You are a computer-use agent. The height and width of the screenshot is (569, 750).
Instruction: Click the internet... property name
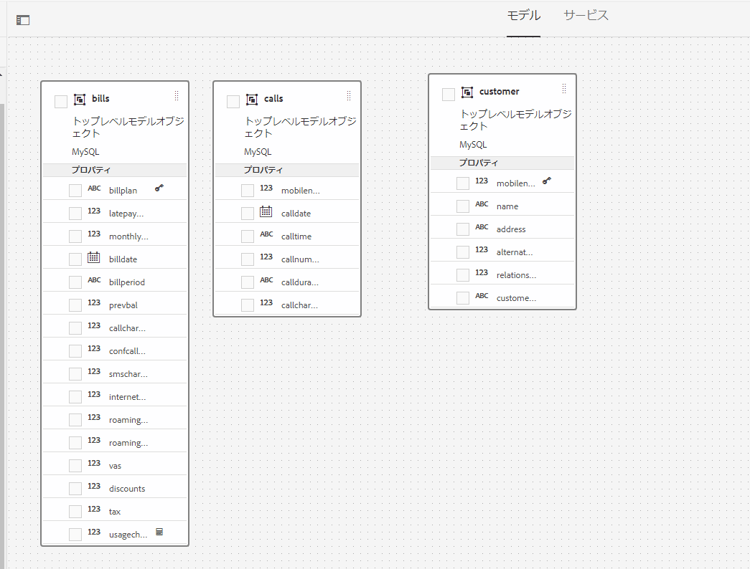127,397
